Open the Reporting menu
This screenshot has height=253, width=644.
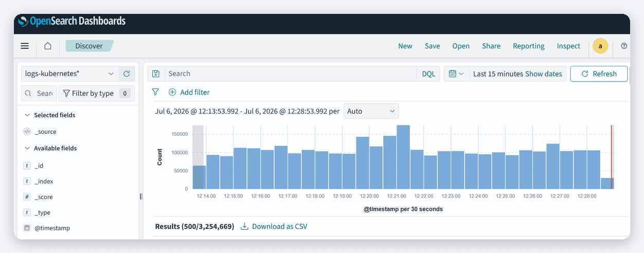coord(529,46)
